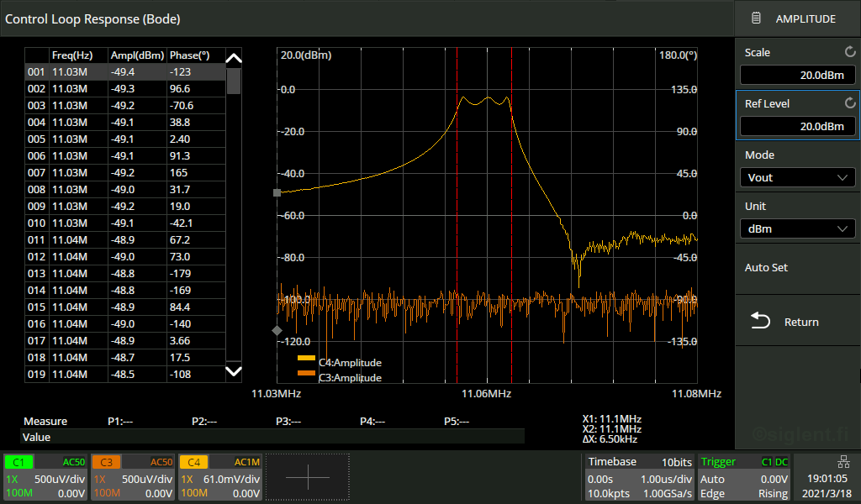Open the C3 channel settings box
The image size is (861, 504).
[x=132, y=476]
